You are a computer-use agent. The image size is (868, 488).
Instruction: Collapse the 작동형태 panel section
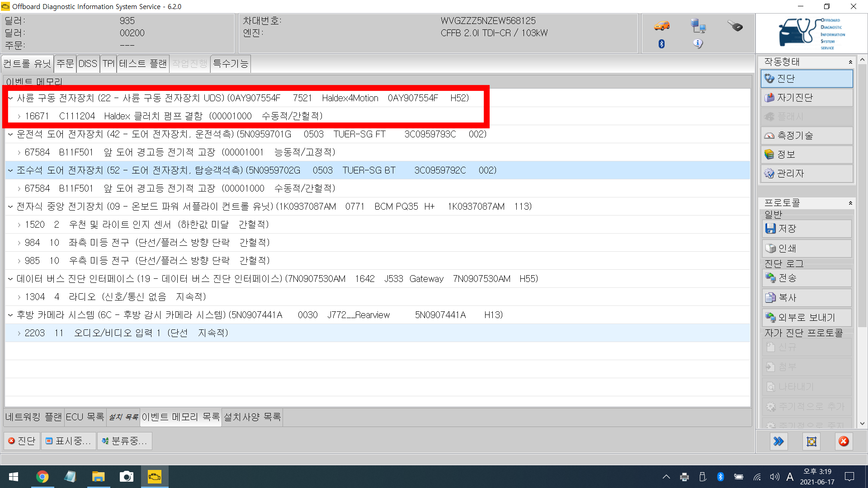click(x=850, y=62)
